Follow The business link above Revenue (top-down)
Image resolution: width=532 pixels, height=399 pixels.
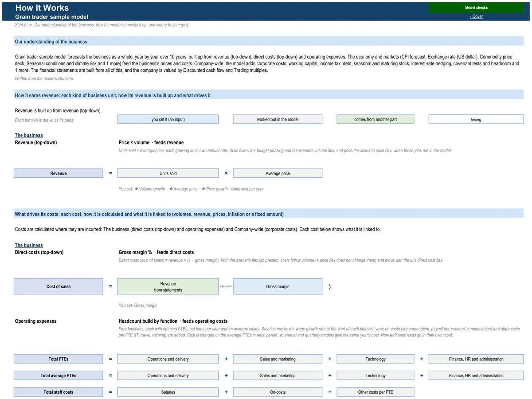pos(29,135)
